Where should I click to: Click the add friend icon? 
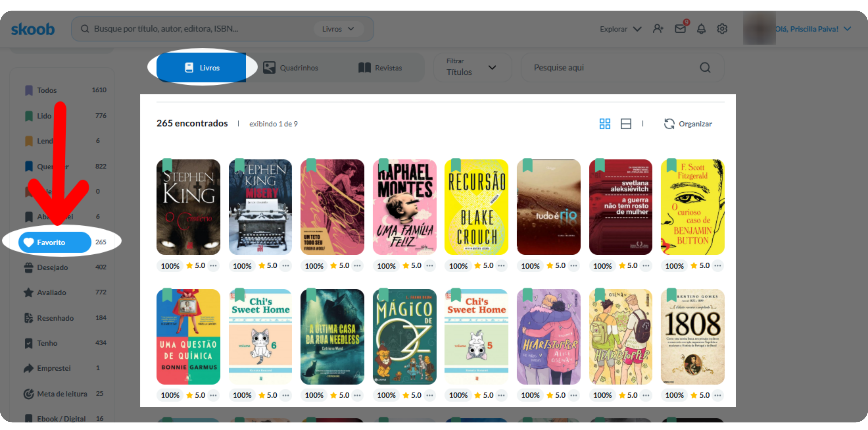tap(658, 29)
